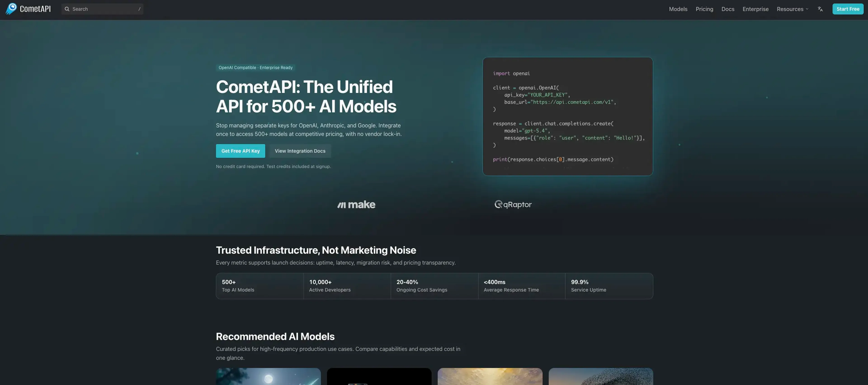Click the Start Free button
This screenshot has width=868, height=385.
[848, 9]
